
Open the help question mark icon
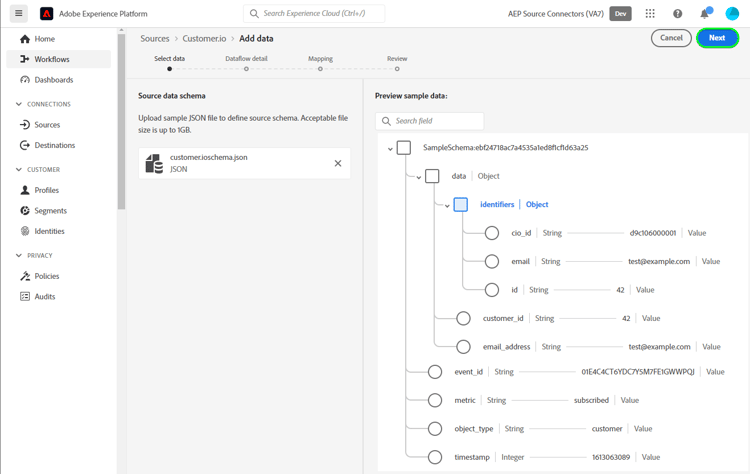tap(677, 14)
